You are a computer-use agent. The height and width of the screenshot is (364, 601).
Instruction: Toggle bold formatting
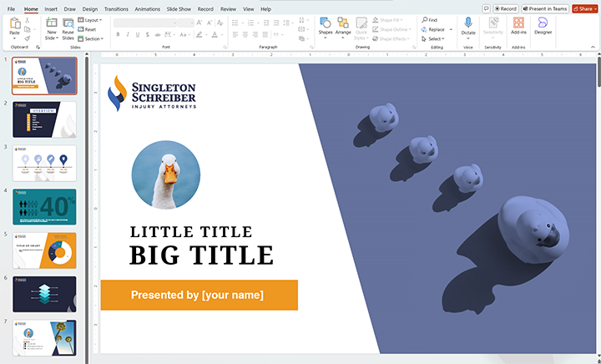[x=118, y=34]
